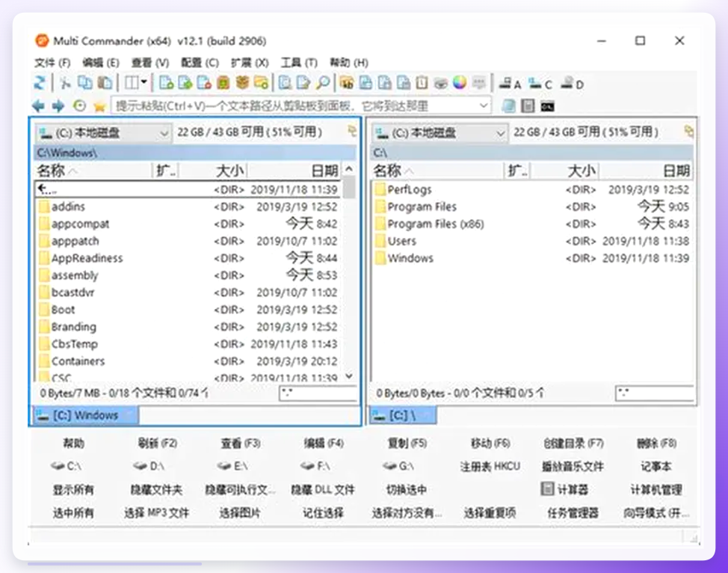Click the 任务管理器 button
Viewport: 728px width, 573px height.
573,513
